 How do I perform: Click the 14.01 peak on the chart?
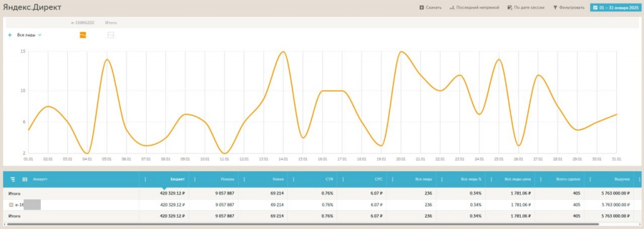[x=282, y=52]
